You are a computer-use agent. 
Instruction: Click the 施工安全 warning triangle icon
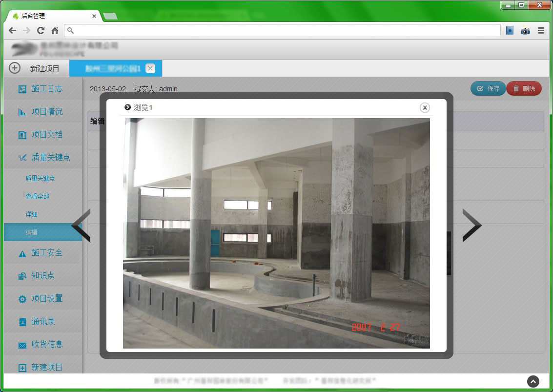pos(22,254)
